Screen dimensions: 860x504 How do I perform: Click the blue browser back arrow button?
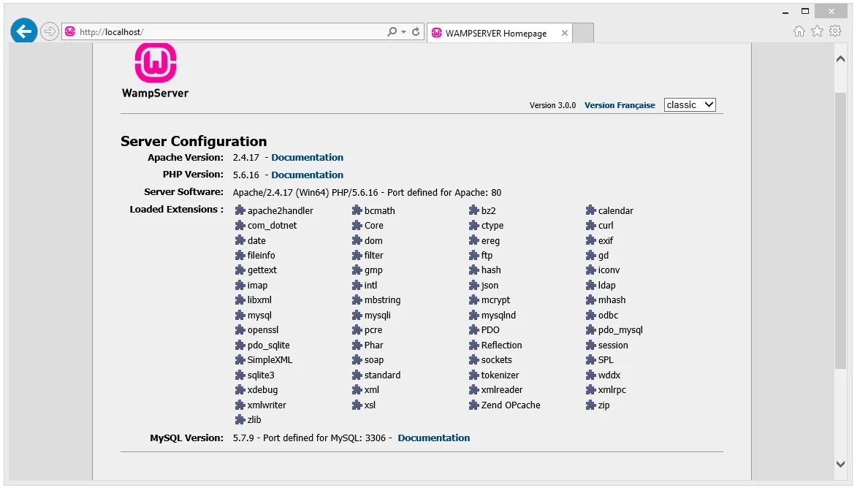point(24,31)
